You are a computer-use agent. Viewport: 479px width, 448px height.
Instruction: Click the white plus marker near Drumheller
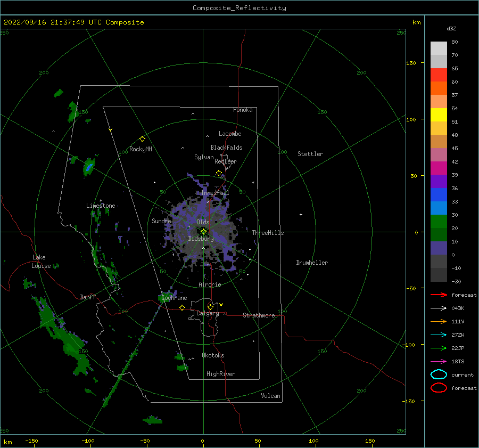point(301,214)
